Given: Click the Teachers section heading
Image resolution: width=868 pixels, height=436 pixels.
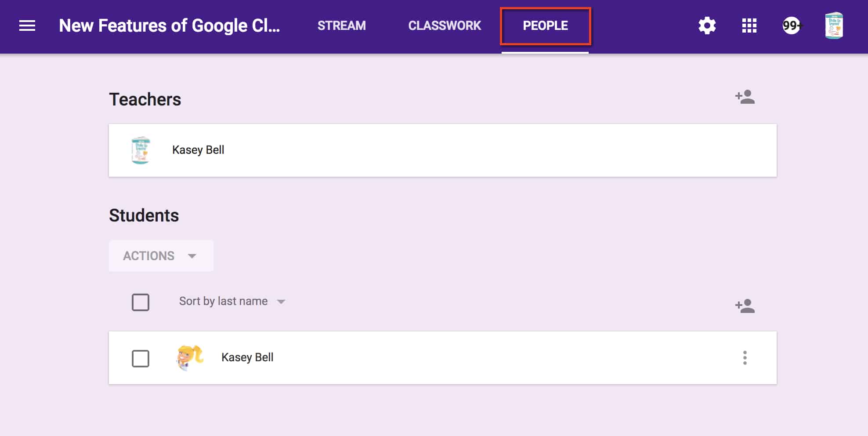Looking at the screenshot, I should (x=145, y=99).
